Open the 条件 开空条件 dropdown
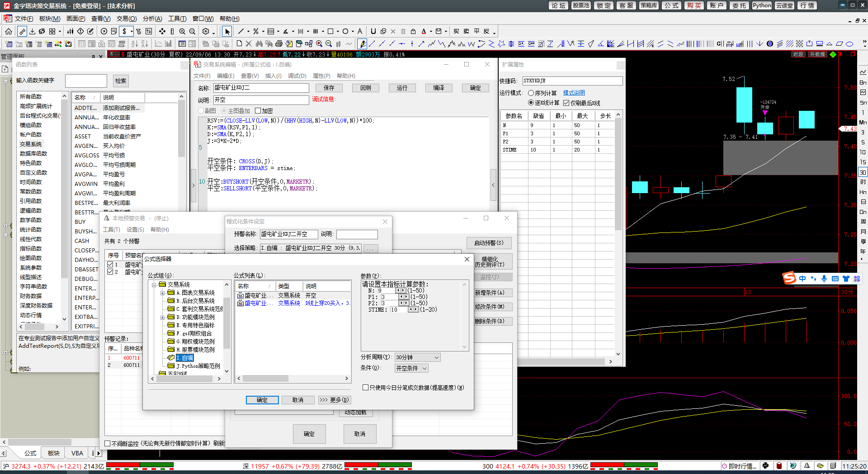Image resolution: width=868 pixels, height=474 pixels. click(x=411, y=368)
